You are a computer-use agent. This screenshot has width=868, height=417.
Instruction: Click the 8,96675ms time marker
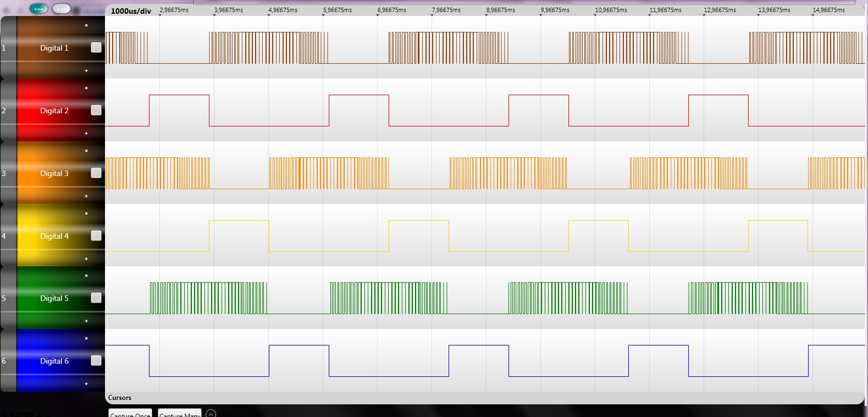pyautogui.click(x=501, y=10)
